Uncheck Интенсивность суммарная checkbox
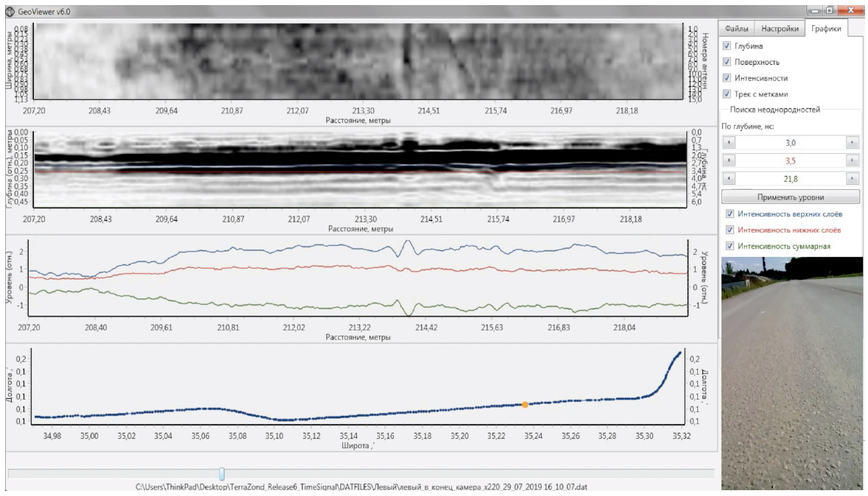868x496 pixels. click(730, 247)
